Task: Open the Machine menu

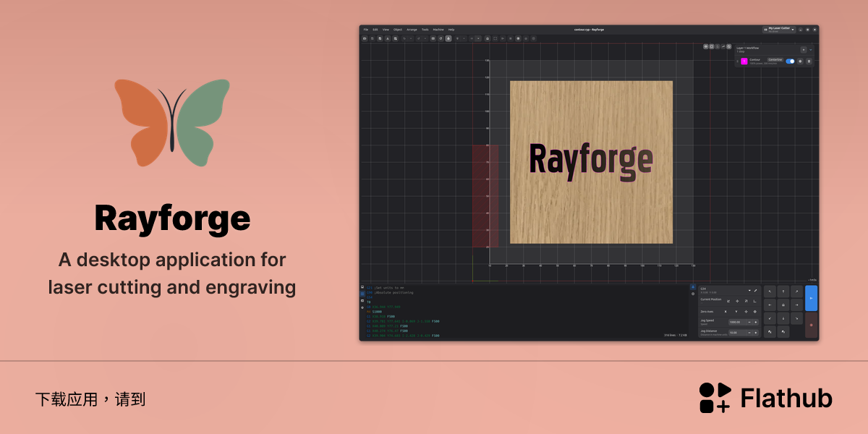Action: [438, 30]
